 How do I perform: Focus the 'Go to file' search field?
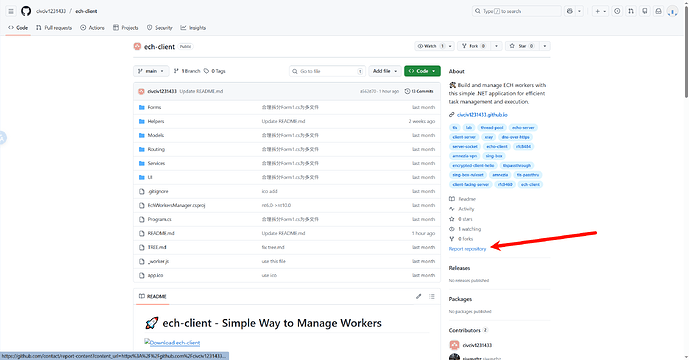327,71
